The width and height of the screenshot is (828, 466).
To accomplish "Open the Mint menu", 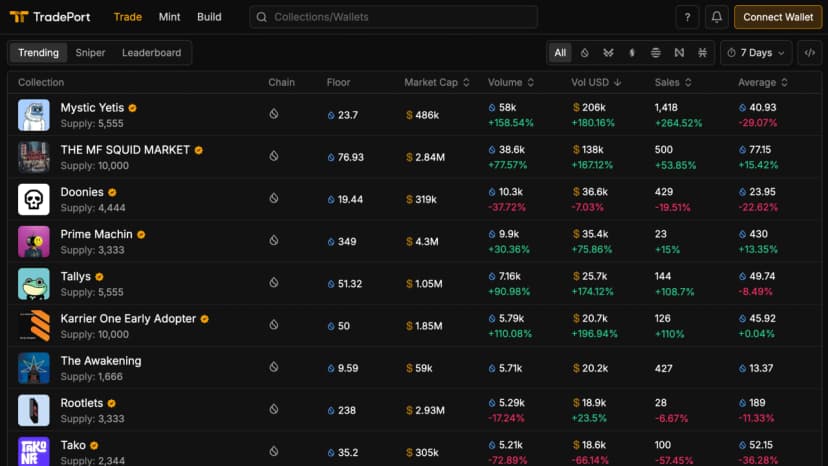I will 170,17.
